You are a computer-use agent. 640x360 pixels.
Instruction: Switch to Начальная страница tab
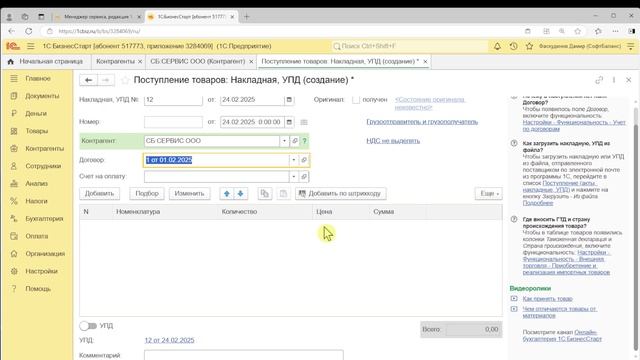(x=47, y=62)
